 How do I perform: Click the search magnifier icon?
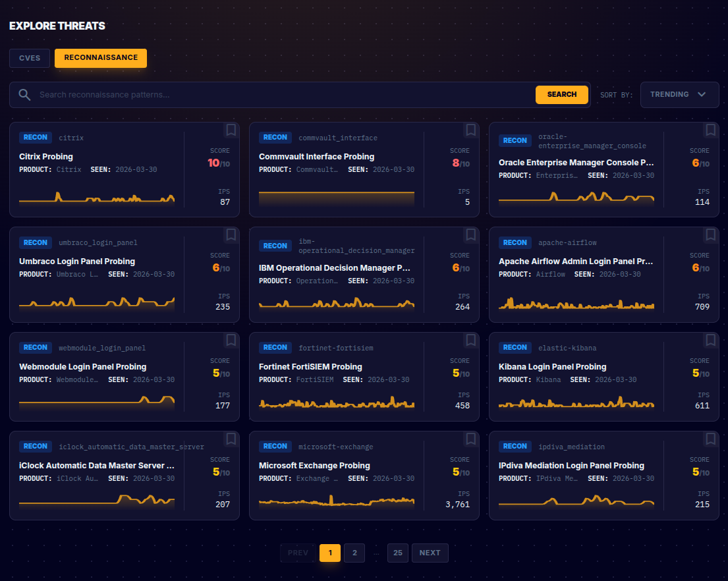point(24,94)
